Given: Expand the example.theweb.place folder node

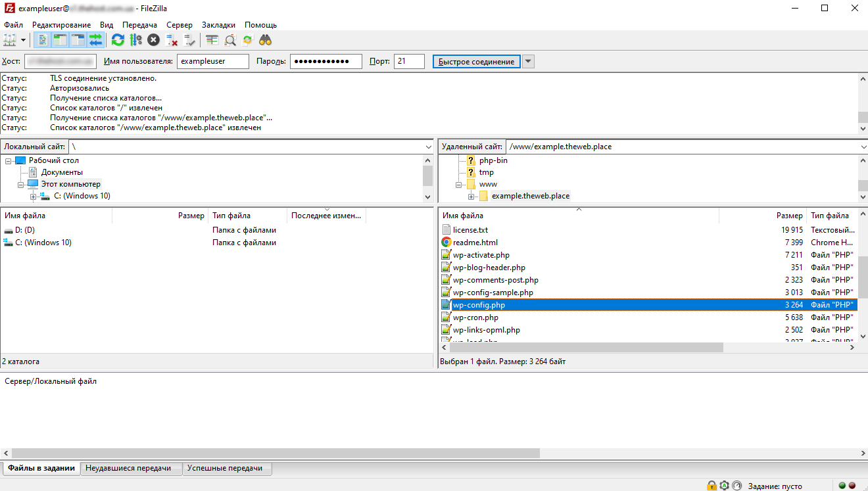Looking at the screenshot, I should [471, 197].
